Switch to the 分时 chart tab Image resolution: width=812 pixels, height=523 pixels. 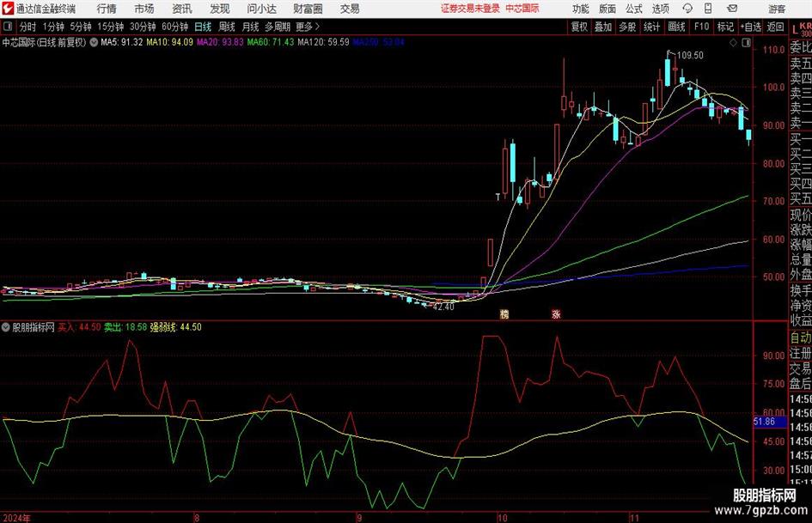click(27, 27)
